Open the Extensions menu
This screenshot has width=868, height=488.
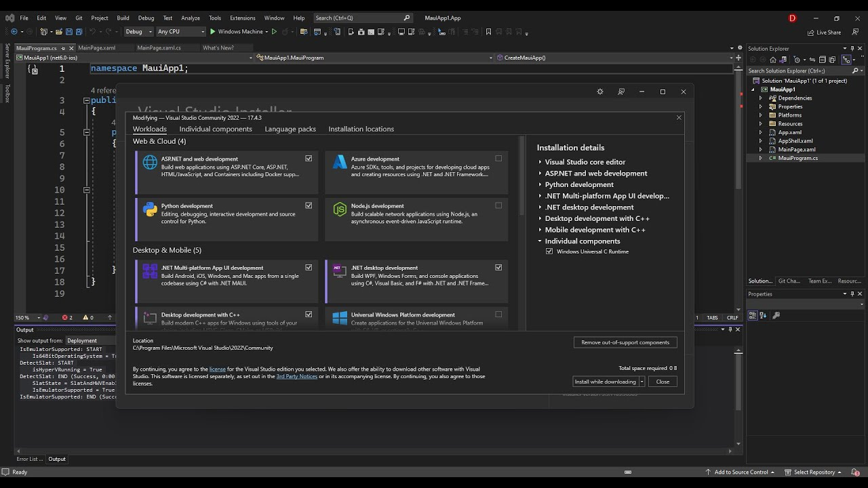click(242, 18)
